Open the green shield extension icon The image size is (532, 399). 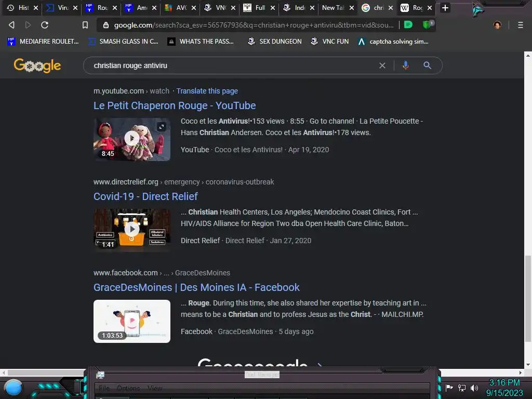[x=427, y=24]
